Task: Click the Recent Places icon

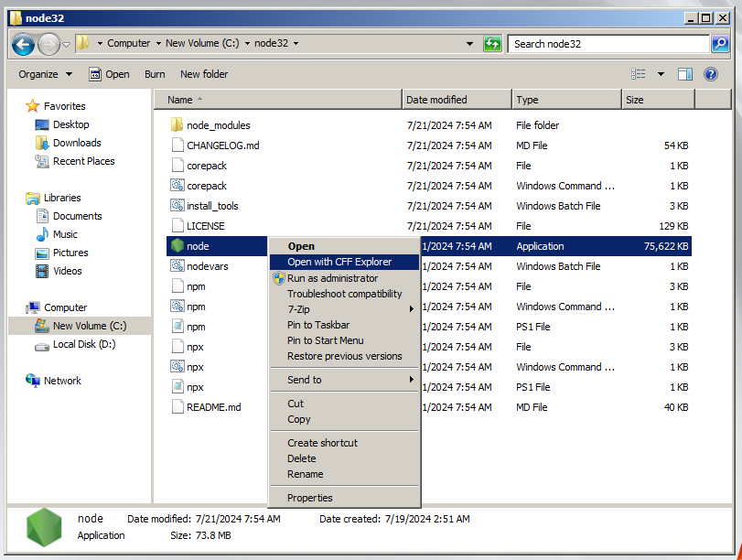Action: pyautogui.click(x=42, y=161)
